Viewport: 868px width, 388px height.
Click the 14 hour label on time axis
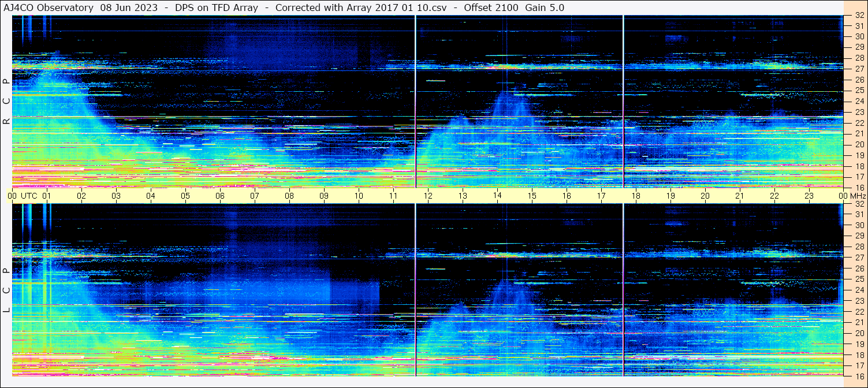pyautogui.click(x=497, y=196)
